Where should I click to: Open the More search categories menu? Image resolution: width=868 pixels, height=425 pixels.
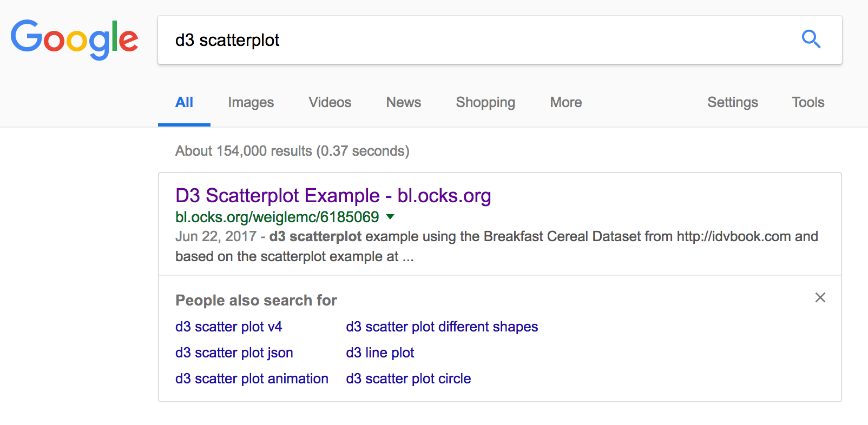pos(565,102)
